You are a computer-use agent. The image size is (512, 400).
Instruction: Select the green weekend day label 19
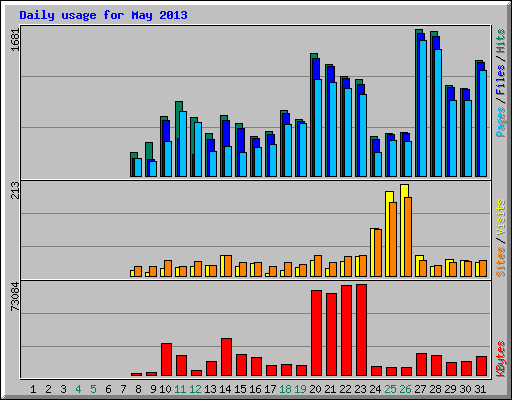[x=300, y=389]
